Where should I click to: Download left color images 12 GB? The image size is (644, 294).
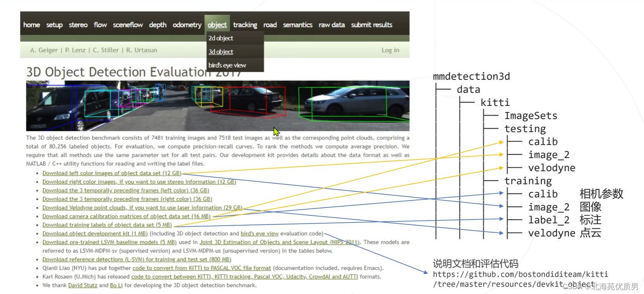click(112, 173)
